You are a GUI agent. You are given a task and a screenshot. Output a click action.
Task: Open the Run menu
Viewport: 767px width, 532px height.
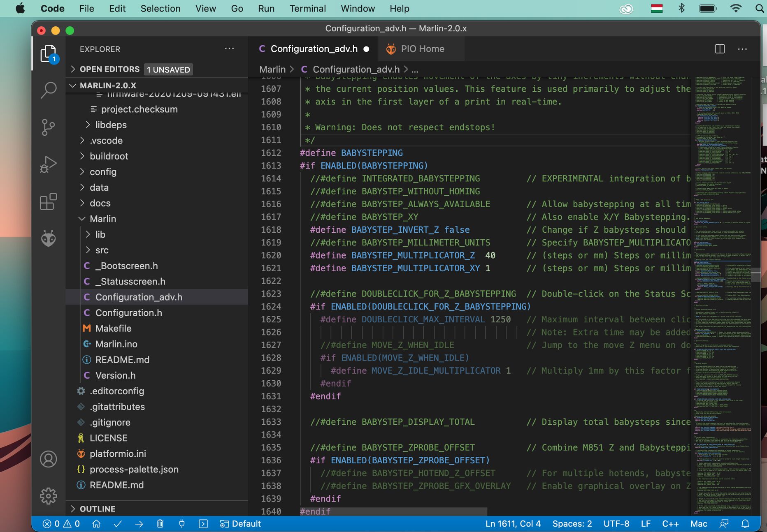[x=266, y=8]
